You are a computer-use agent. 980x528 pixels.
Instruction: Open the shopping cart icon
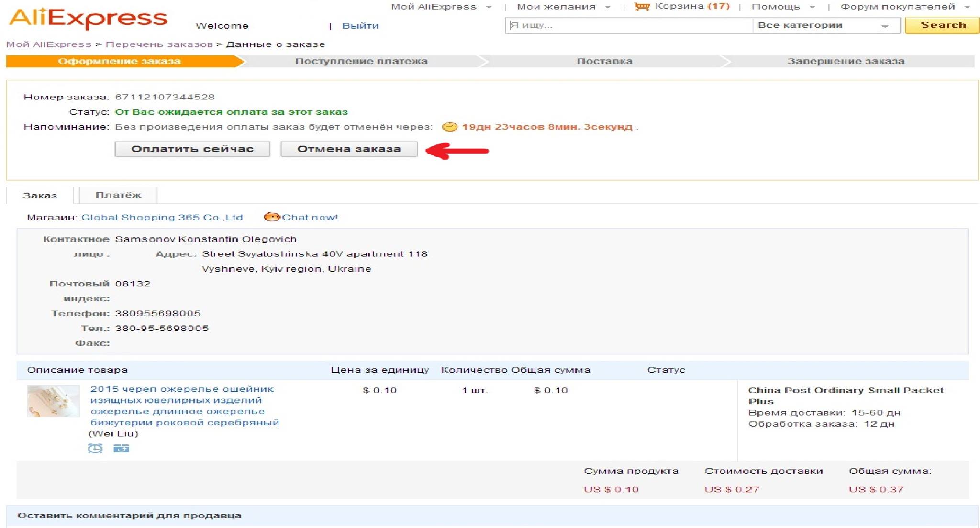642,7
